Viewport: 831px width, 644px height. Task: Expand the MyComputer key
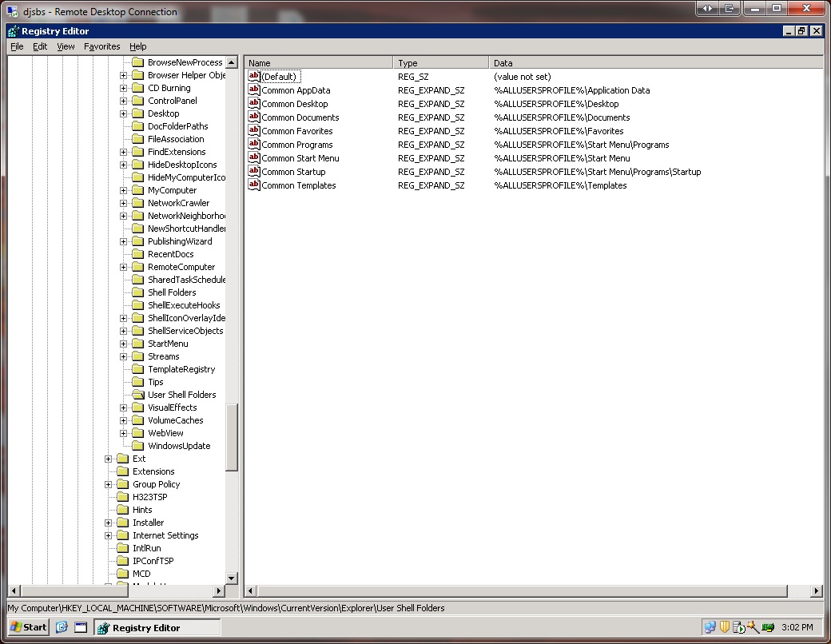123,190
